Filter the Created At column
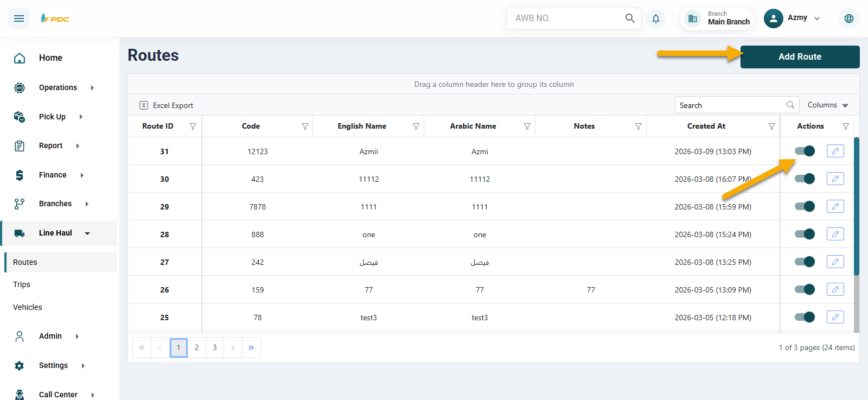This screenshot has width=868, height=400. click(771, 126)
